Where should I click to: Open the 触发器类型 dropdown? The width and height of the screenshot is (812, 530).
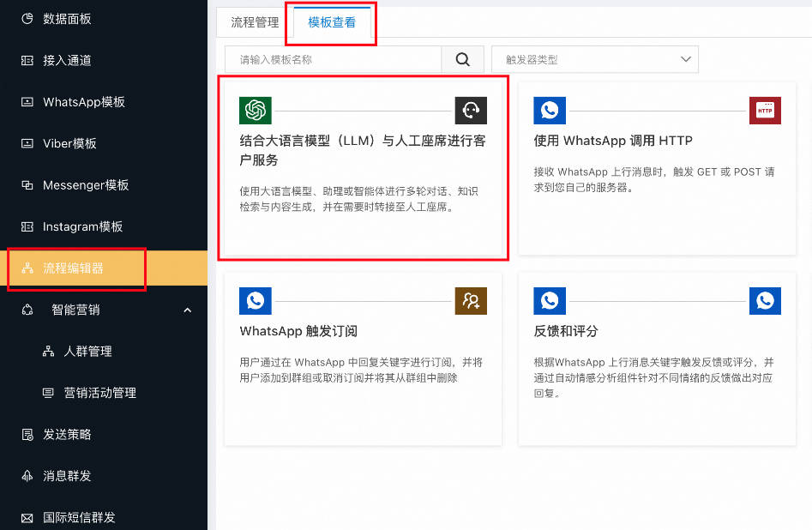[594, 59]
